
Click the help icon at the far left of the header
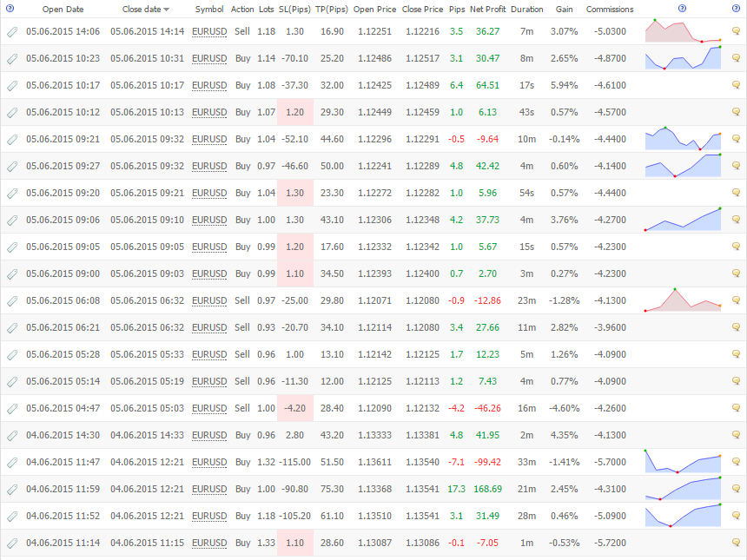(x=10, y=9)
